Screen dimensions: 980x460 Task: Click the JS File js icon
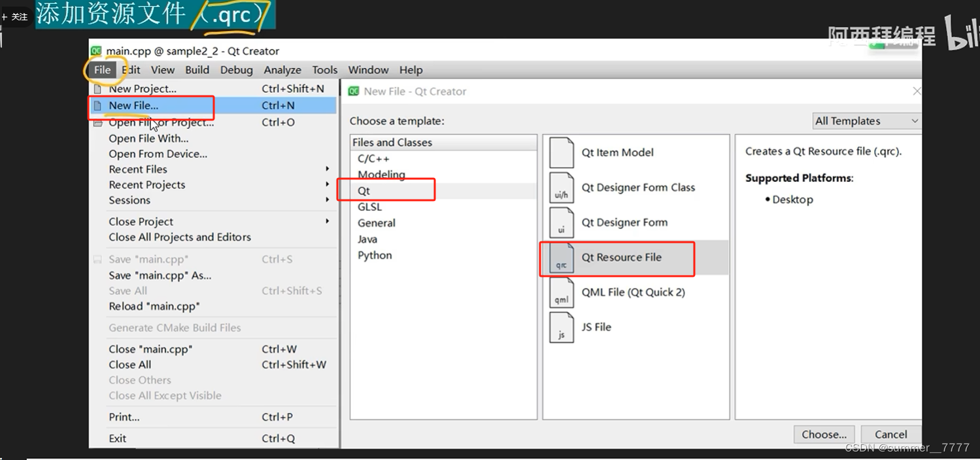[561, 327]
